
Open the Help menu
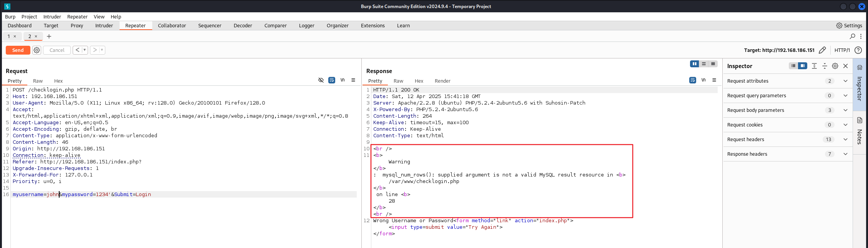(x=116, y=17)
